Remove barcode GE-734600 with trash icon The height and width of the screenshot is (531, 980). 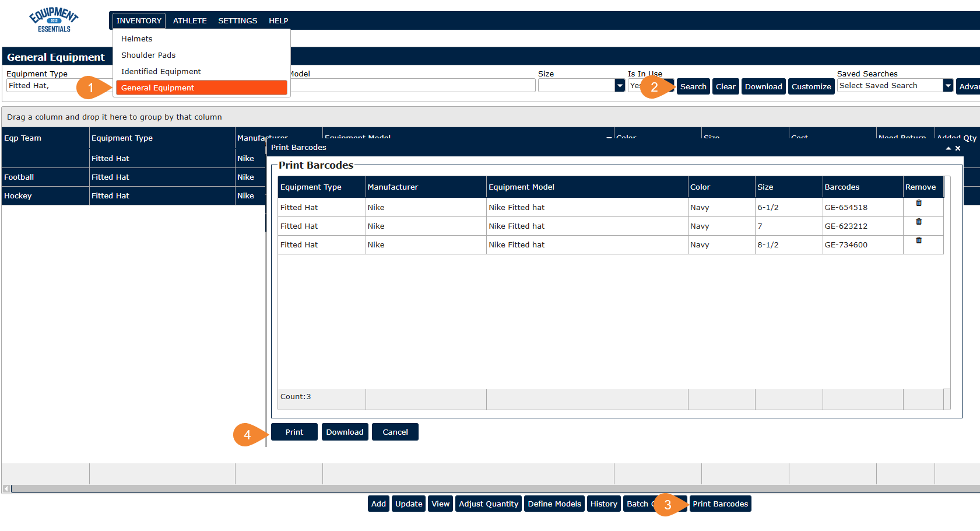click(x=919, y=240)
